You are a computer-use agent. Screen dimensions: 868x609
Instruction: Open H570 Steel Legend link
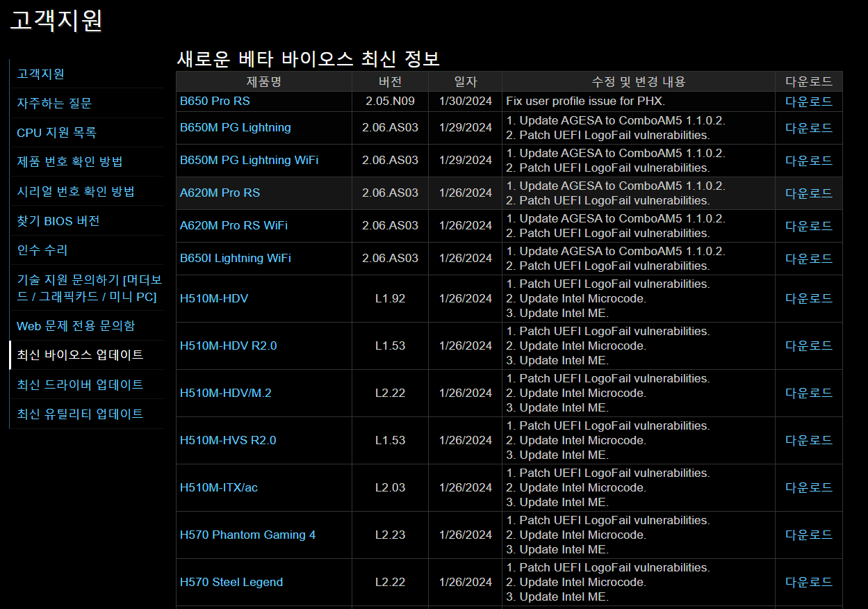231,582
